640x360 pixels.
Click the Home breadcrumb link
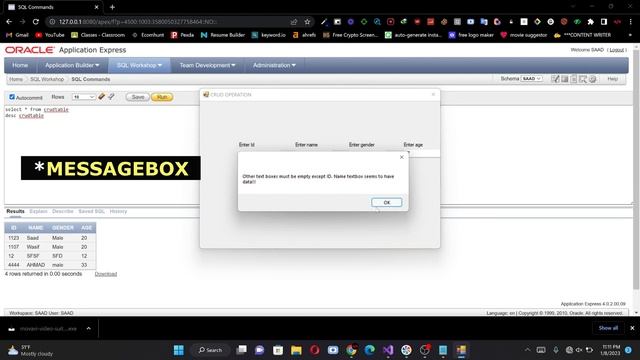[16, 79]
